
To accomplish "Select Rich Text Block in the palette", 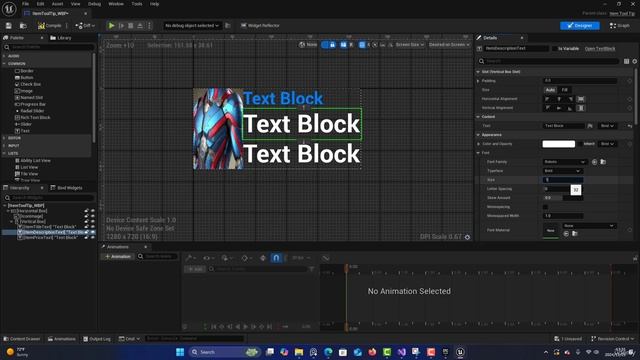I will coord(33,118).
